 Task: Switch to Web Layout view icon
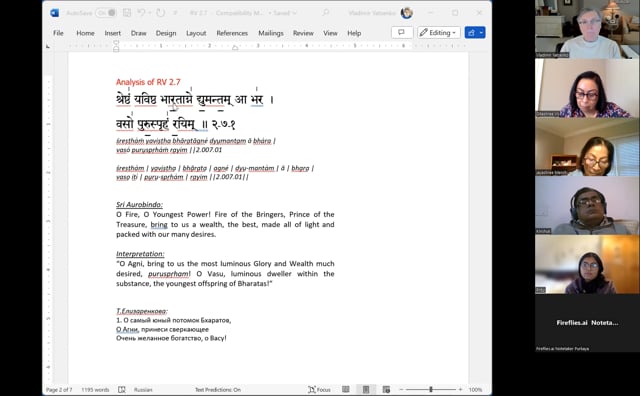(x=386, y=389)
